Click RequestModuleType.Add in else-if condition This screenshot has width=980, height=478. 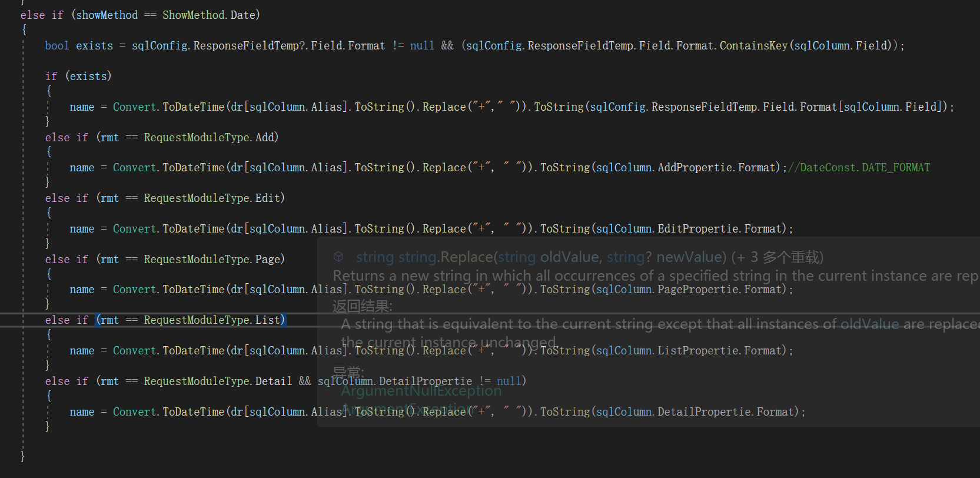pos(210,137)
